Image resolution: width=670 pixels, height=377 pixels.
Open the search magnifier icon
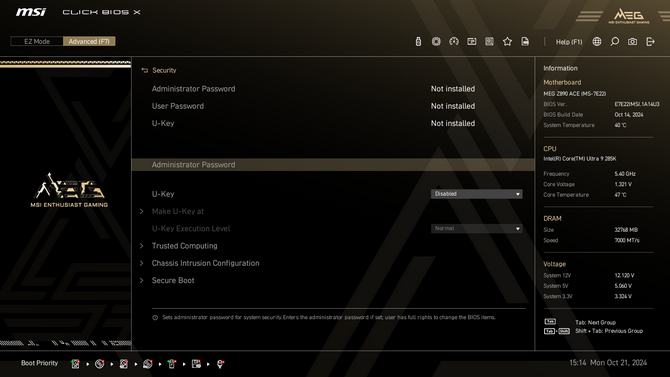coord(614,41)
